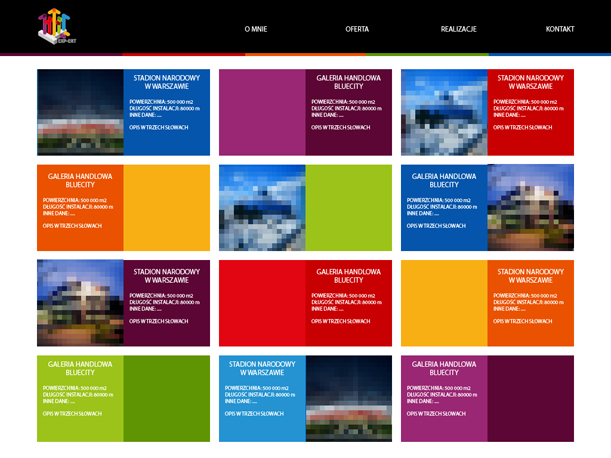Click Stadion Narodowy title on orange card
This screenshot has width=611, height=458.
530,276
